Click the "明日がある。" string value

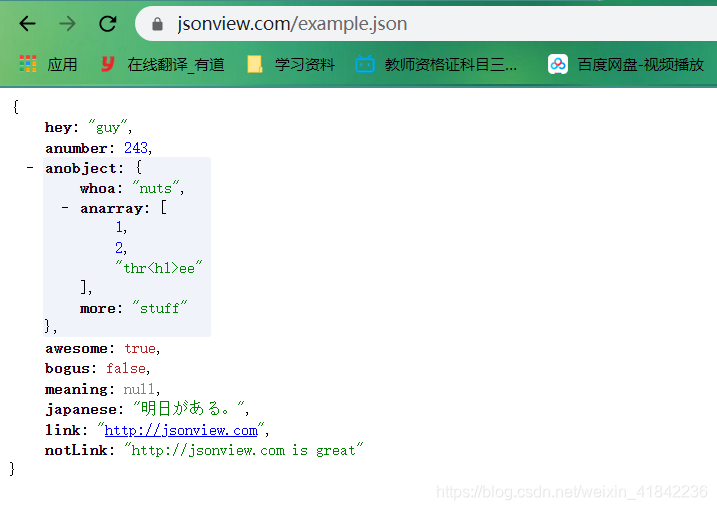pos(190,408)
